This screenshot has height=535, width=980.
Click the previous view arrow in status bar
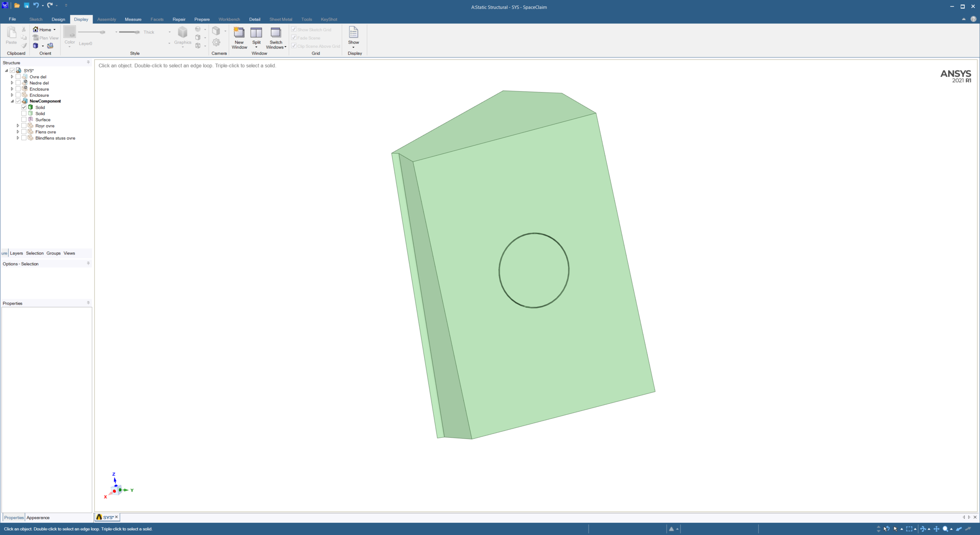(x=959, y=529)
